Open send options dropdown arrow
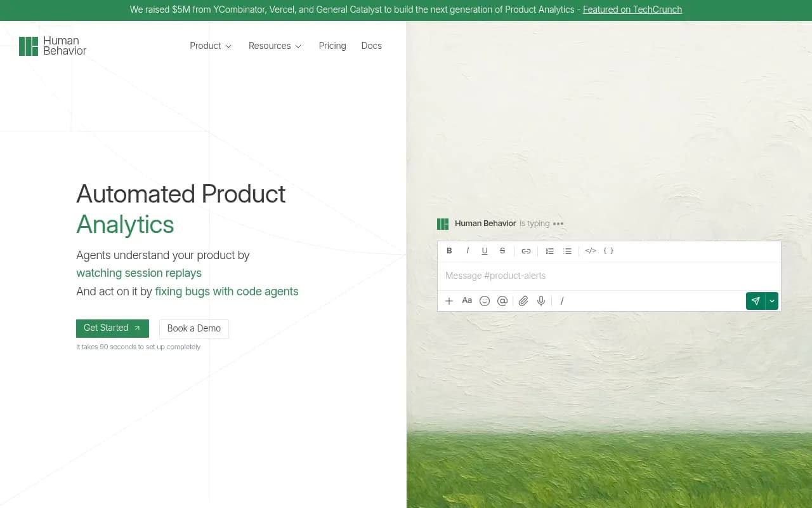The height and width of the screenshot is (508, 812). 772,301
